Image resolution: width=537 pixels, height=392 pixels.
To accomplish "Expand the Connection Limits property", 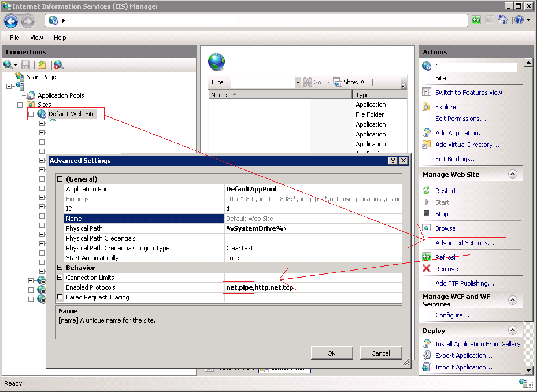I will [x=60, y=278].
